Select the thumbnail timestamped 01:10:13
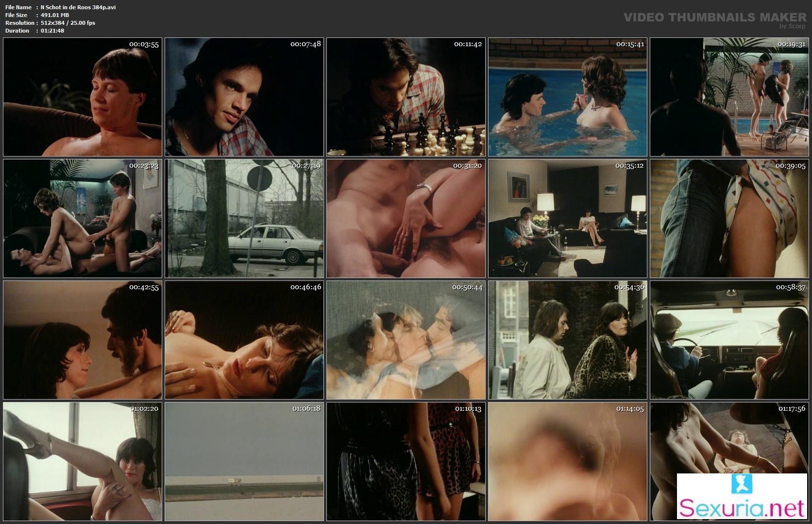Viewport: 812px width, 524px height. pos(406,461)
